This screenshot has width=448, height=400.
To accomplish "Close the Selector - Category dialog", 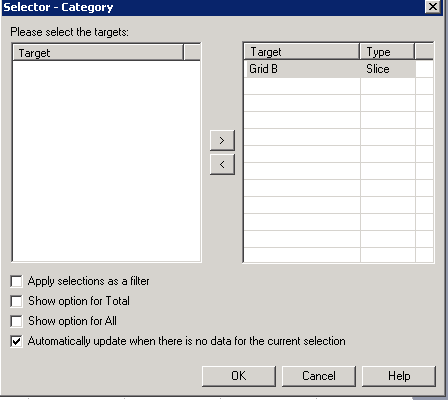I will (433, 6).
